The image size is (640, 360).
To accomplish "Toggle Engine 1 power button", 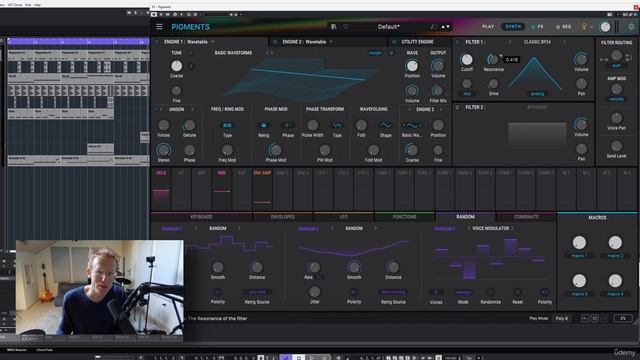I will click(157, 42).
